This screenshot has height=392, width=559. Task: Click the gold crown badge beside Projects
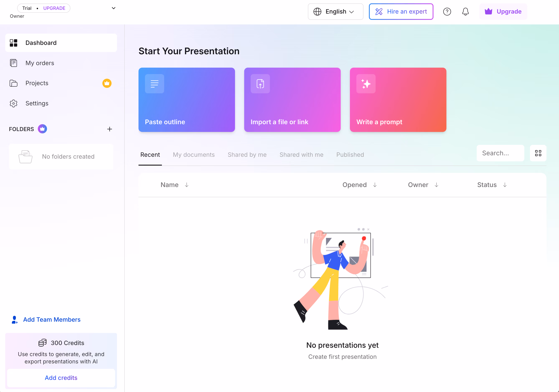click(107, 83)
